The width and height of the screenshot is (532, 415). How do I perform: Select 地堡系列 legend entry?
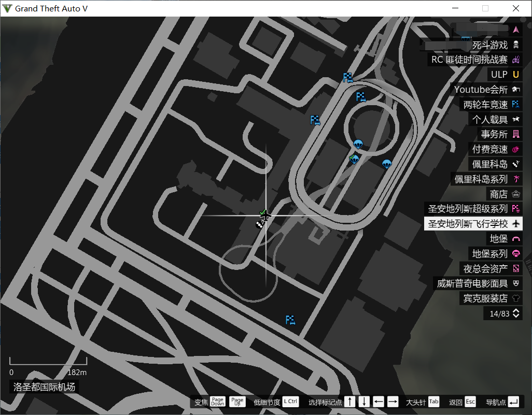(x=495, y=254)
